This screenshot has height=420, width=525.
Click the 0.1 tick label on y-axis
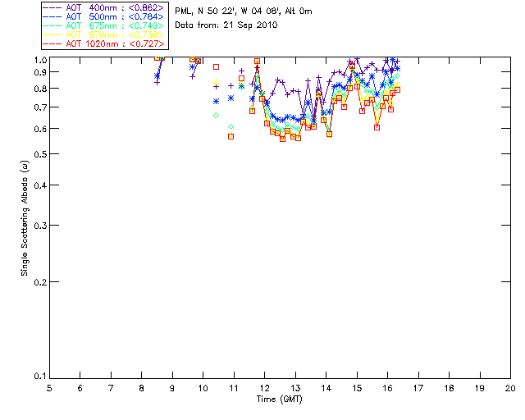tap(39, 377)
